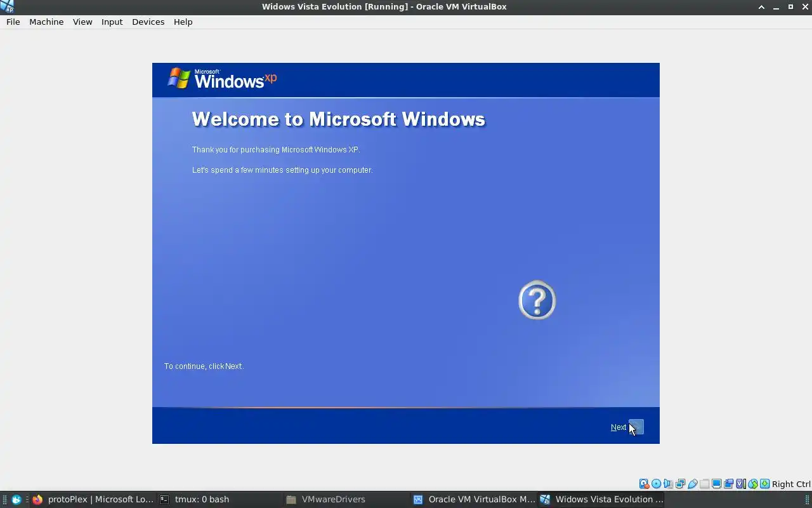
Task: Click the 'Let's spend a few minutes' text
Action: [x=282, y=170]
